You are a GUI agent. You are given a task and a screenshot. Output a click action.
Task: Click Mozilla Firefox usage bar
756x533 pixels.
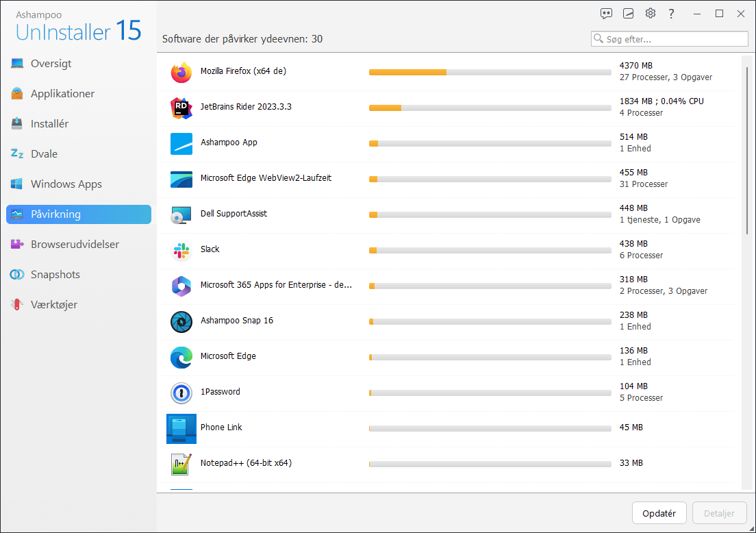tap(490, 73)
